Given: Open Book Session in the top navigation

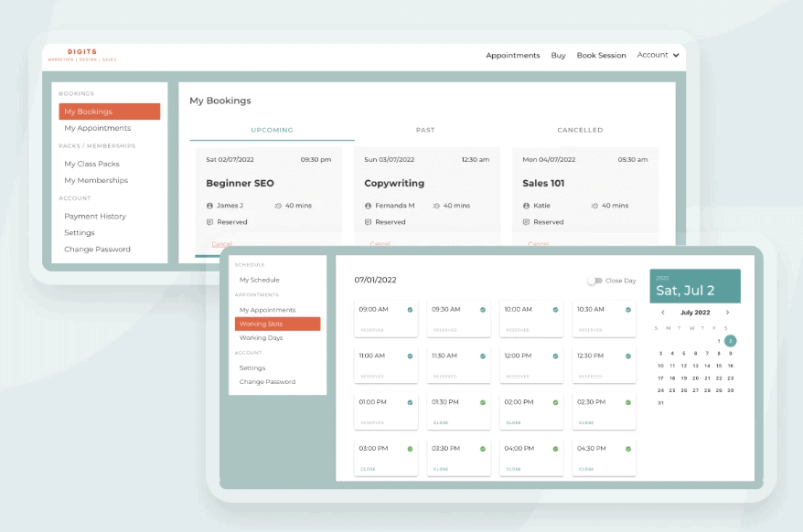Looking at the screenshot, I should (601, 55).
